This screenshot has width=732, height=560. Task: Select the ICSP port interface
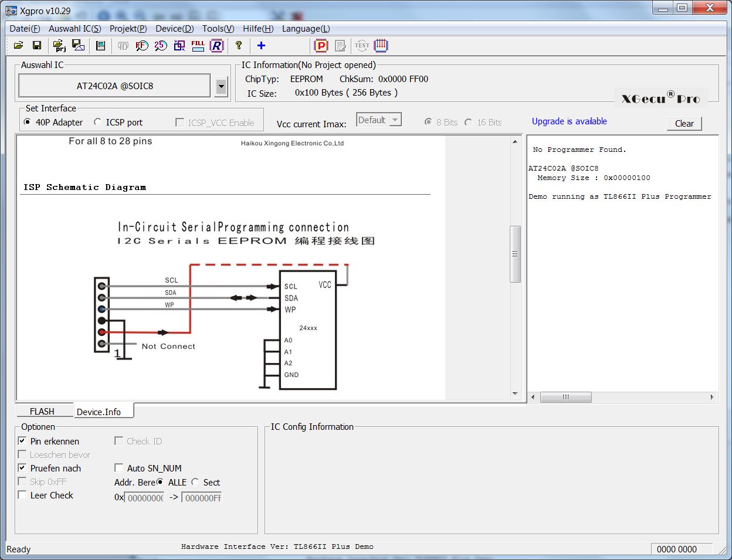pyautogui.click(x=118, y=122)
